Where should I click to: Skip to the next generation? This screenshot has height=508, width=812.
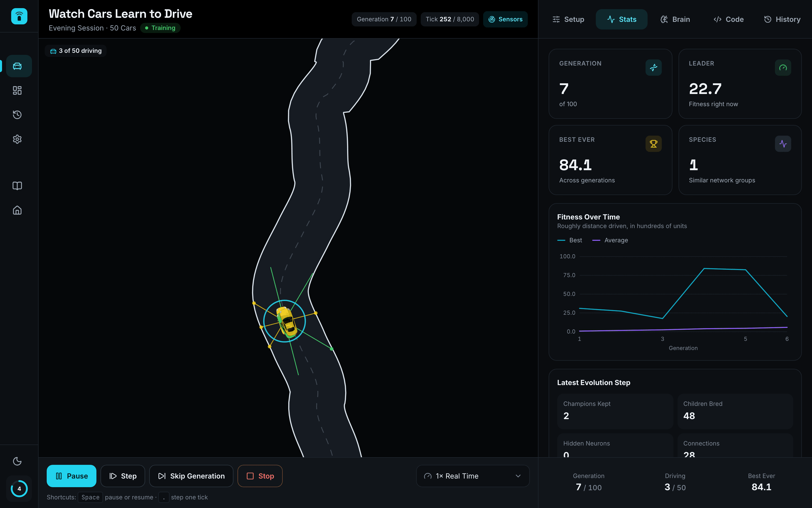[x=191, y=476]
